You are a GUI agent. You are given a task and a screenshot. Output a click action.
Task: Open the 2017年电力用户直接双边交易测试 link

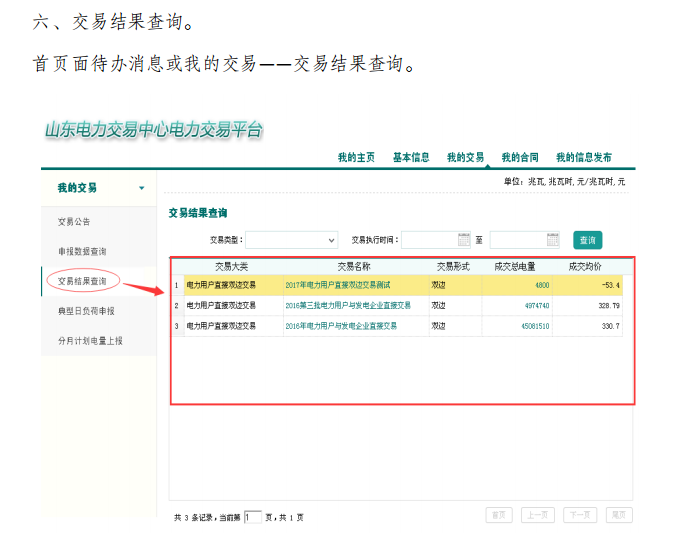(338, 285)
